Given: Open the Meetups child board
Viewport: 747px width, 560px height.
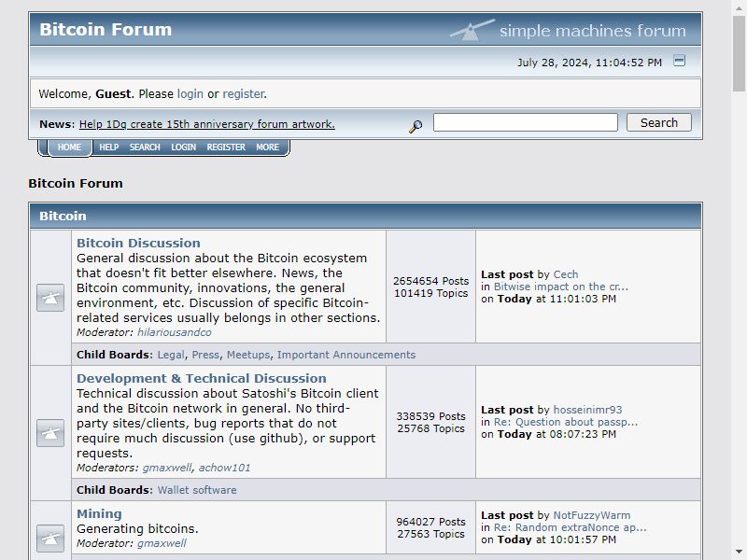Looking at the screenshot, I should [x=248, y=355].
